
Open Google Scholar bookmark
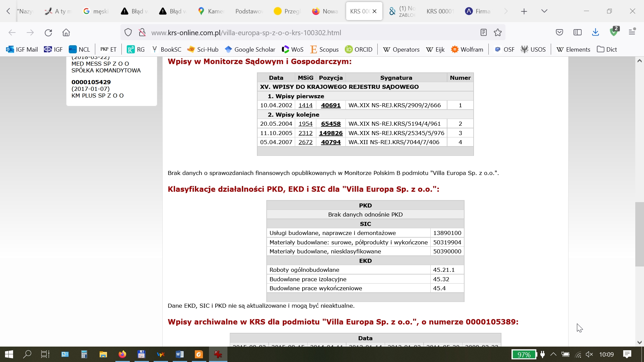pos(250,50)
